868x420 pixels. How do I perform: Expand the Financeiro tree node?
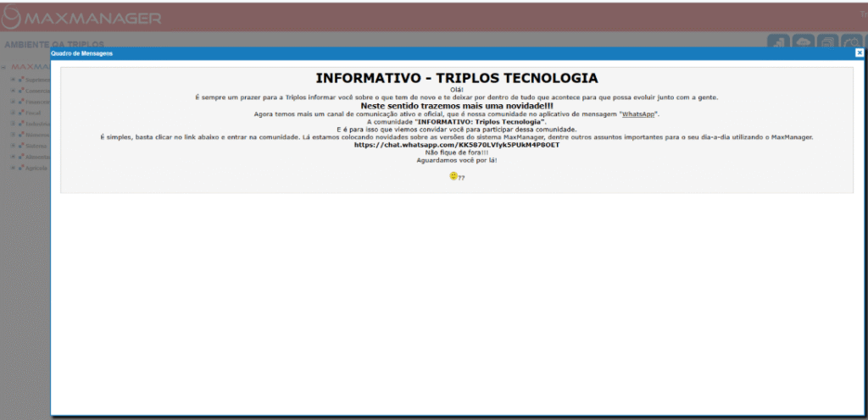13,102
